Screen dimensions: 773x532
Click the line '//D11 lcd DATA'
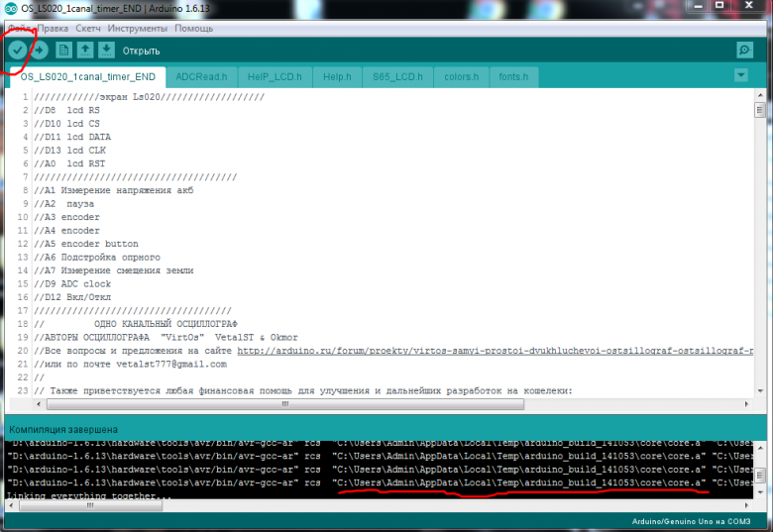[x=72, y=137]
